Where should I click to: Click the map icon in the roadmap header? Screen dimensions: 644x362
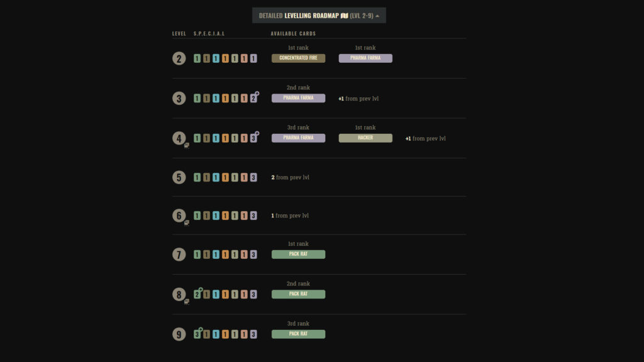[x=344, y=16]
